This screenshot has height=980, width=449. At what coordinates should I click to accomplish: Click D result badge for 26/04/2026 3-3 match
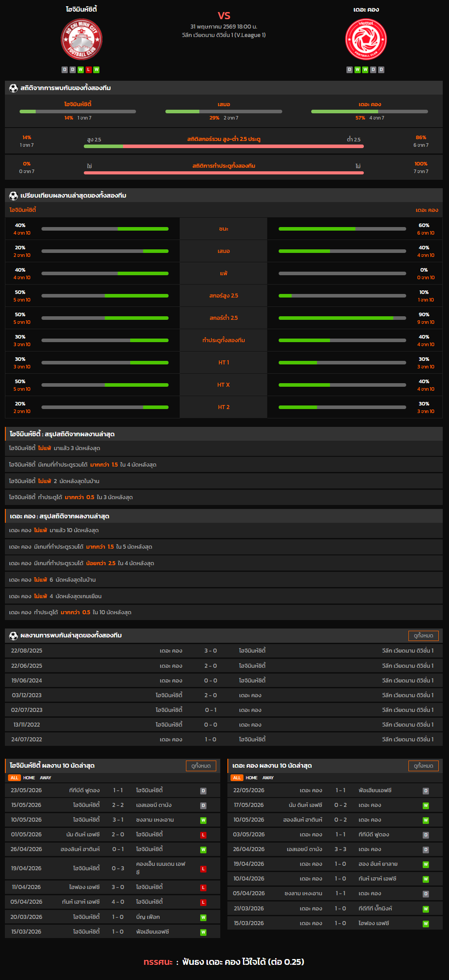click(x=426, y=850)
